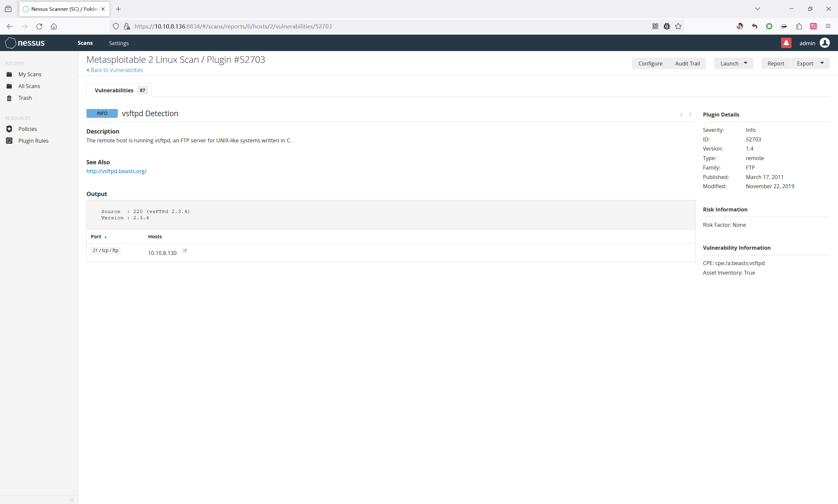Open the vsftpd.beasts.org link
838x504 pixels.
[117, 171]
